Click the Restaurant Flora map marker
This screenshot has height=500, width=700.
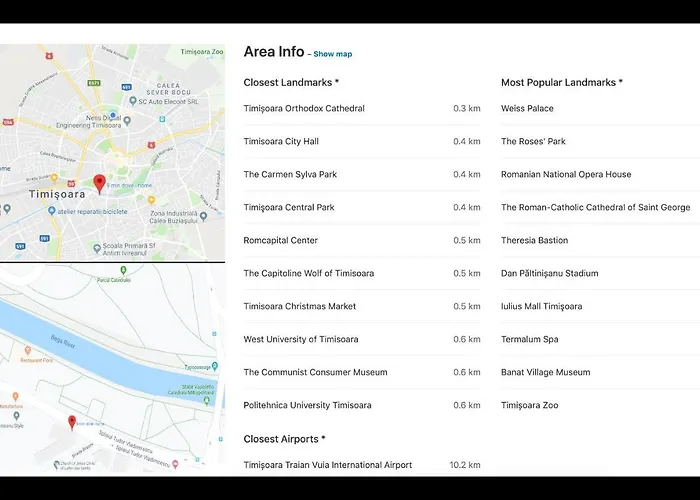coord(27,350)
